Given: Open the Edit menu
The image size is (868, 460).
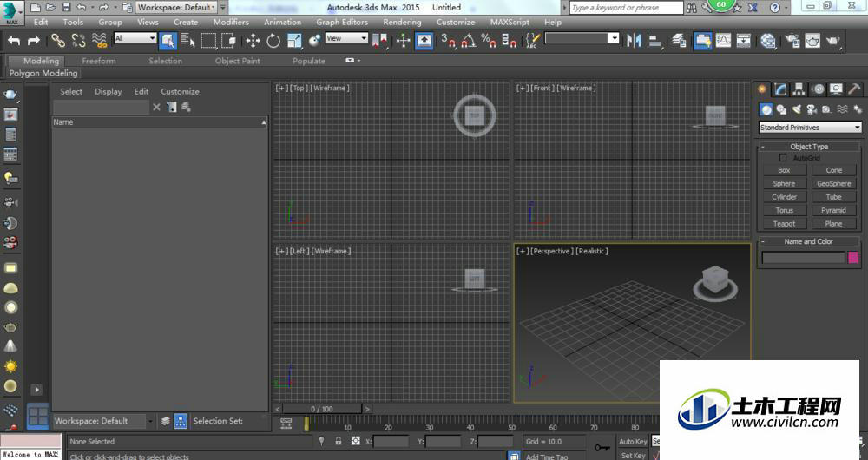Looking at the screenshot, I should pos(41,23).
